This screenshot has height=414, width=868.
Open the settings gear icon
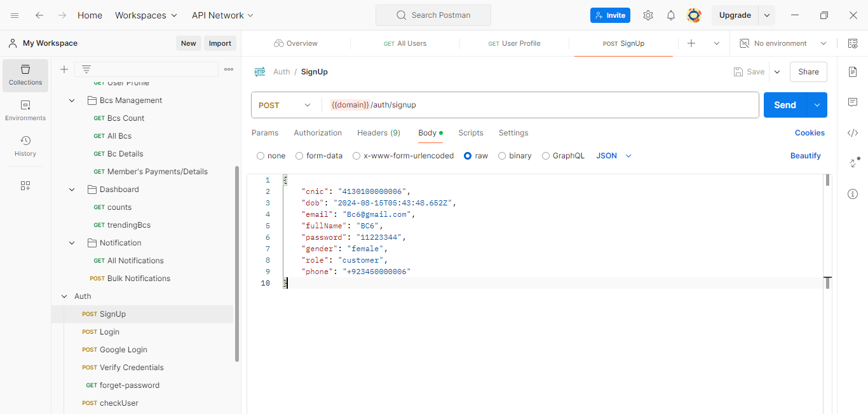click(648, 15)
